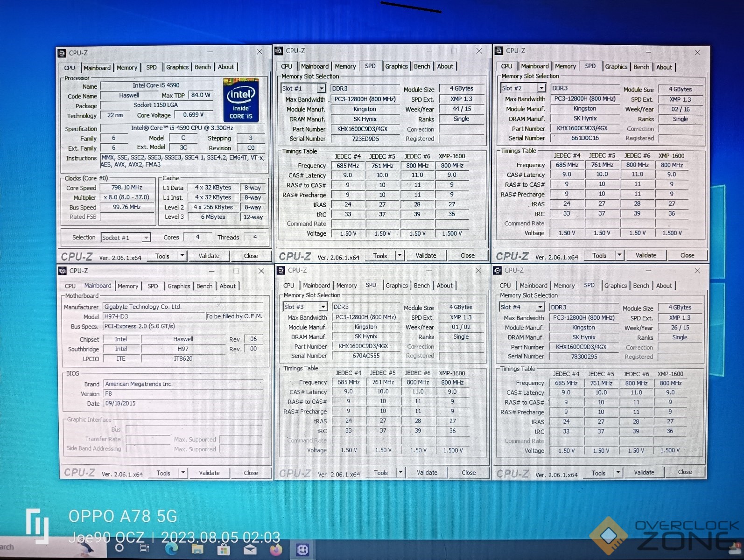744x560 pixels.
Task: Expand Tools arrow in Slot #2 window
Action: (620, 255)
